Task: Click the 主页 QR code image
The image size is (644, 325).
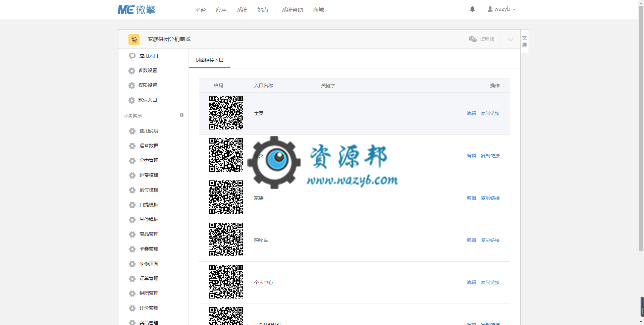Action: coord(226,113)
